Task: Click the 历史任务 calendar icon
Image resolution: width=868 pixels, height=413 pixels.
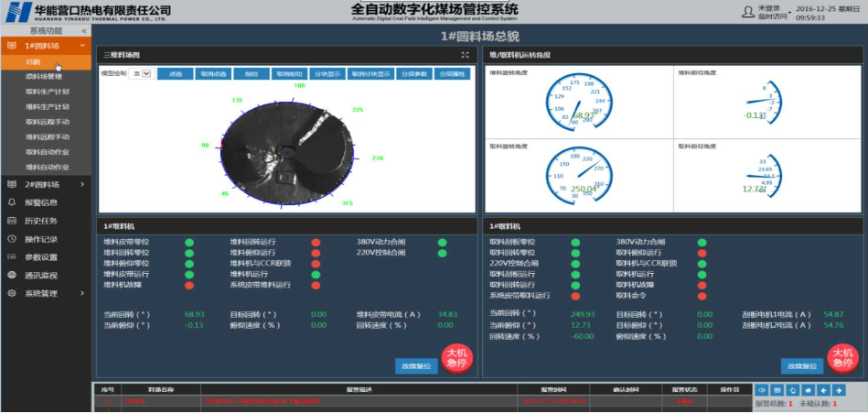Action: pyautogui.click(x=11, y=221)
